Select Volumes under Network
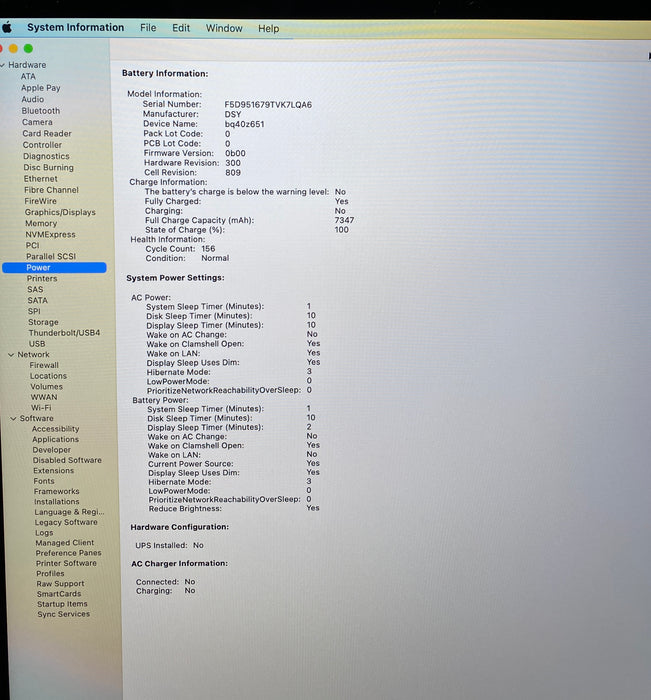 (46, 387)
